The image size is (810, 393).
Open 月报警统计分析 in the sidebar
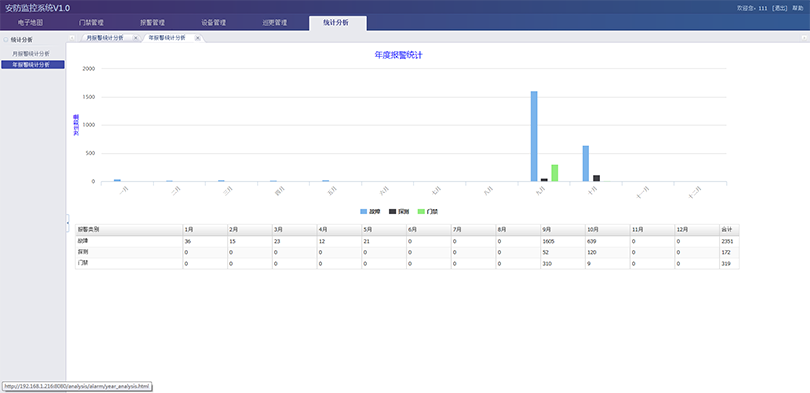click(x=31, y=54)
